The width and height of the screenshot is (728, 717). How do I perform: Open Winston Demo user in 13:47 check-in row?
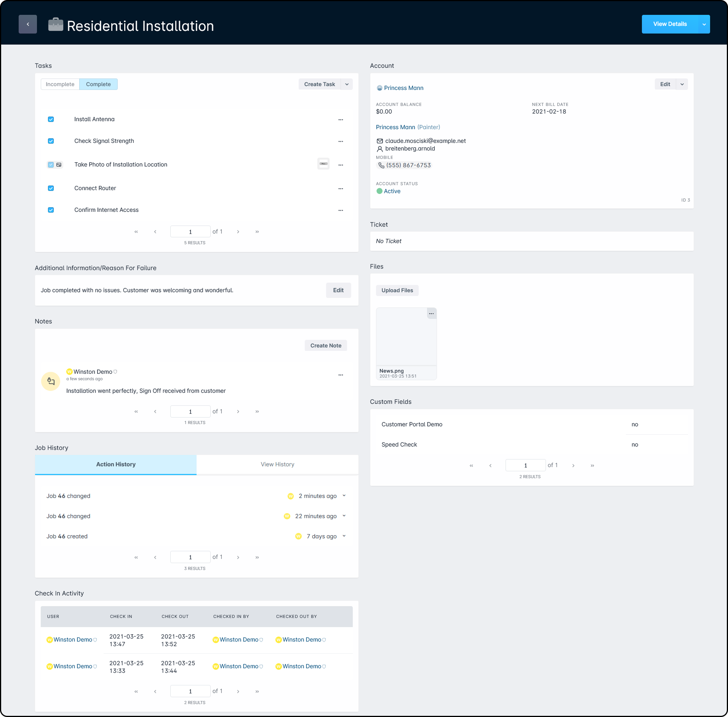click(x=73, y=640)
